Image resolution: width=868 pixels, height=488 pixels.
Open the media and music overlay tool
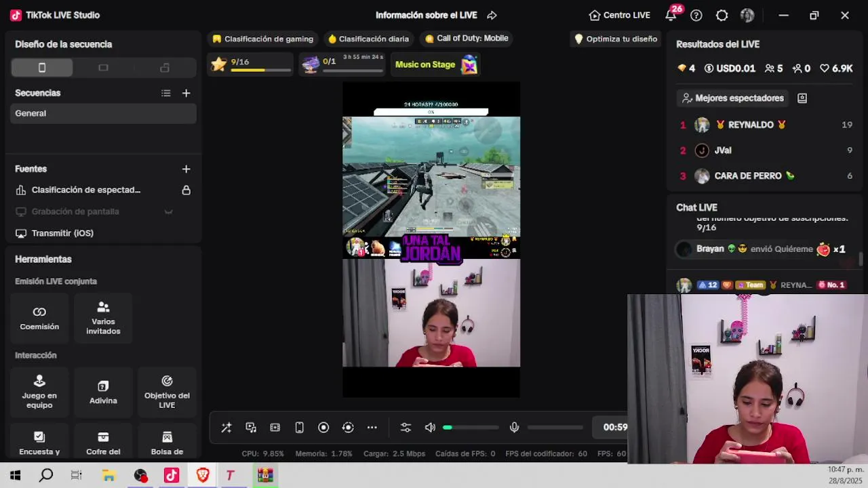coord(251,427)
